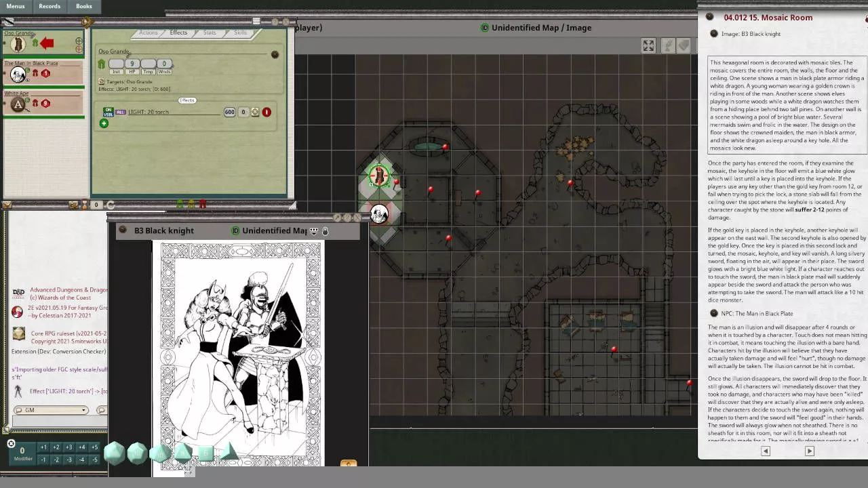The height and width of the screenshot is (488, 868).
Task: Click red hostile icon for White Ape
Action: pyautogui.click(x=35, y=103)
